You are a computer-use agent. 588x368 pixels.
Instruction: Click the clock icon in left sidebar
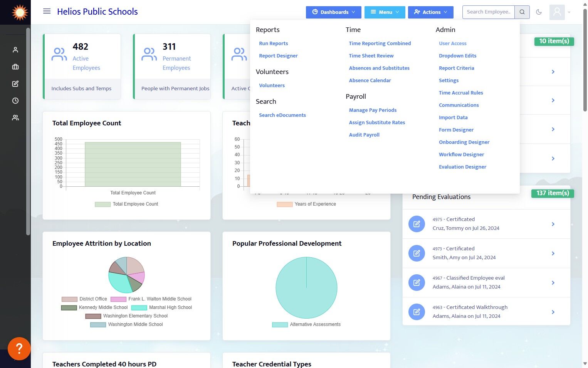click(x=15, y=101)
